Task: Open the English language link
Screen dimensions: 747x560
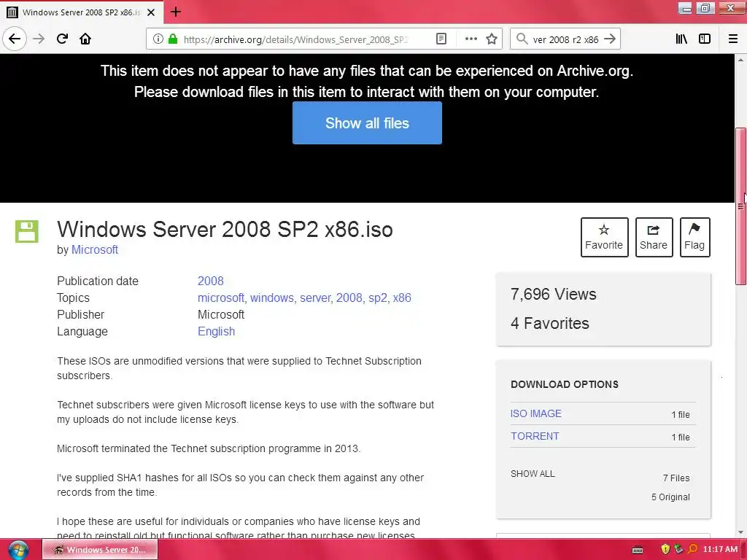Action: 216,332
